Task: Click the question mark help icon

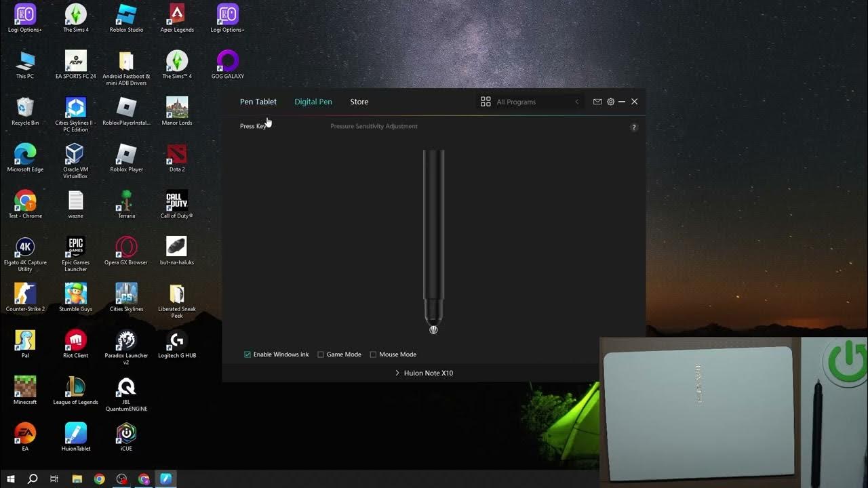Action: click(x=634, y=127)
